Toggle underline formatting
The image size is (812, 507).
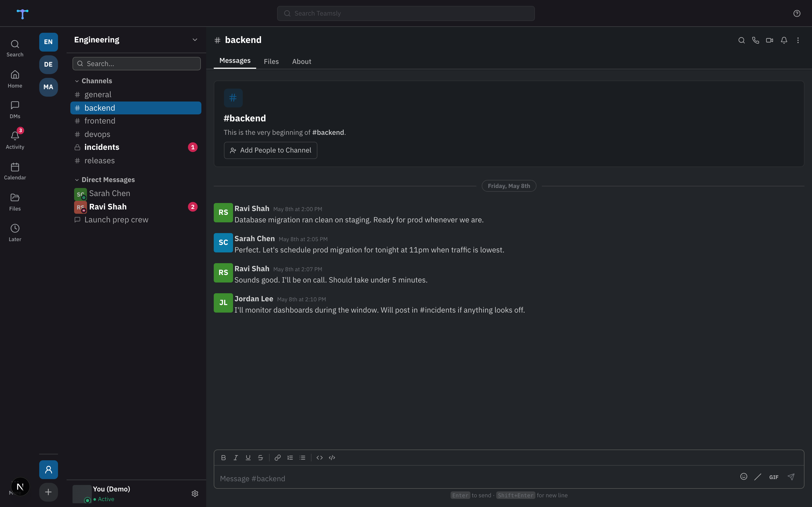click(x=248, y=458)
